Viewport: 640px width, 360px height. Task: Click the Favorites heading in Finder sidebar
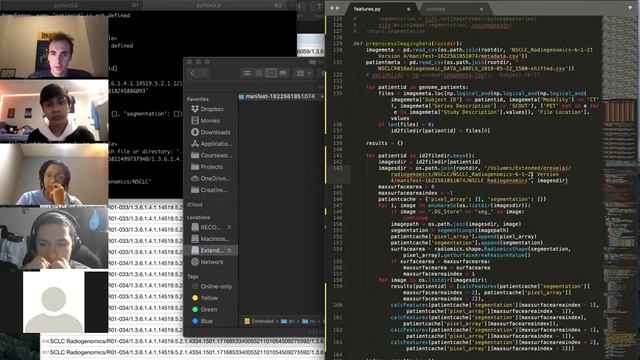click(198, 99)
